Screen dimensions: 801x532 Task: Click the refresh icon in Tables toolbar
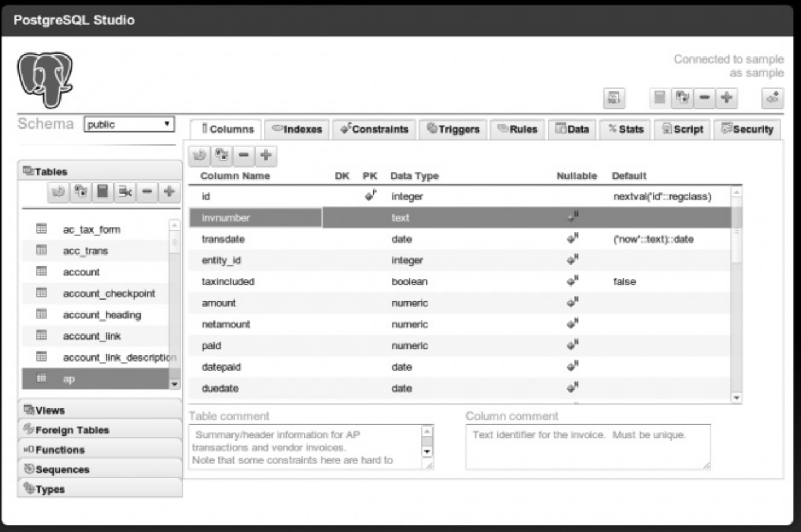tap(58, 192)
